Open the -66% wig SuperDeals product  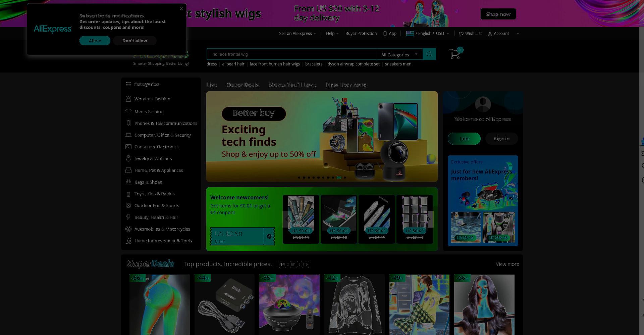coord(484,304)
